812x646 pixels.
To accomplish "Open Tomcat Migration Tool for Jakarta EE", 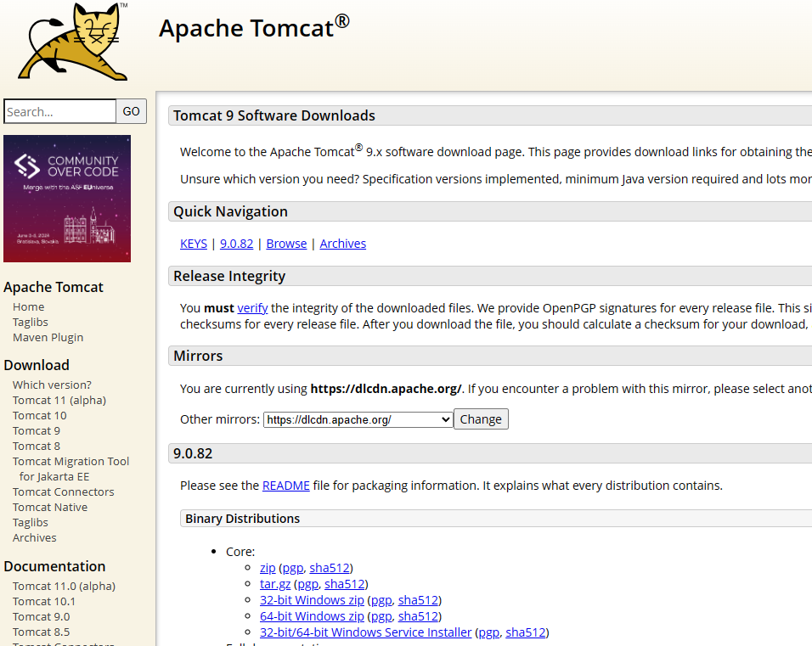I will click(x=71, y=469).
